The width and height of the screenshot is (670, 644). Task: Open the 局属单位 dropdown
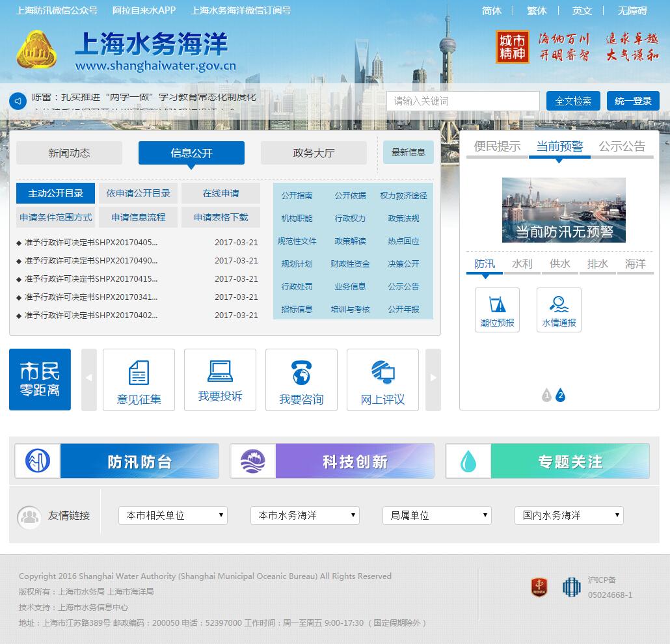click(x=437, y=515)
